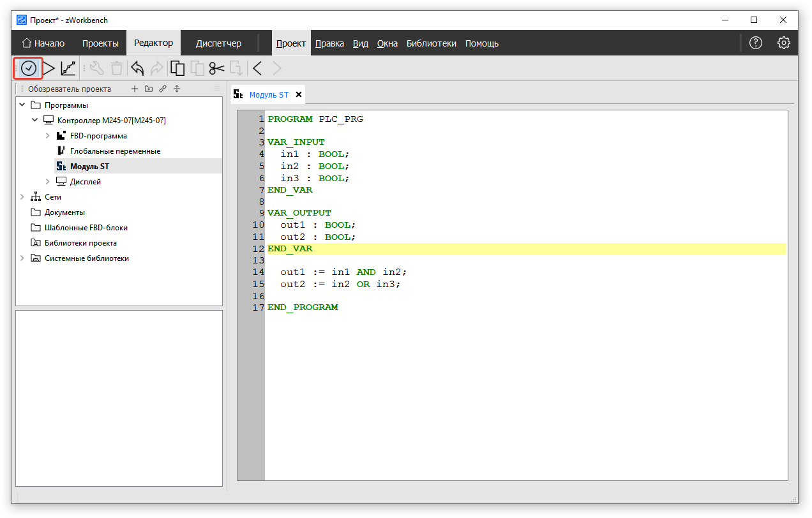Click the copy icon in toolbar
This screenshot has height=518, width=812.
(x=178, y=68)
